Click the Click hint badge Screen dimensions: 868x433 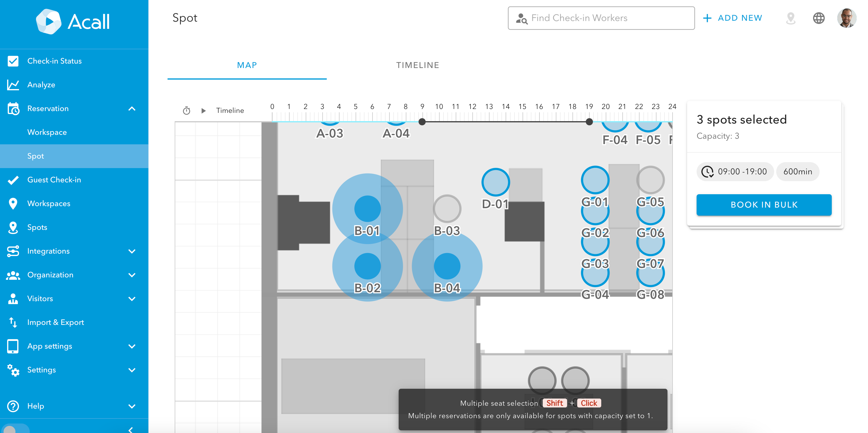tap(589, 403)
